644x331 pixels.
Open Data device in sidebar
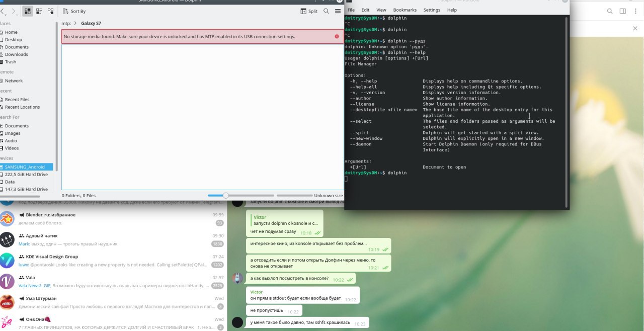pos(26,182)
